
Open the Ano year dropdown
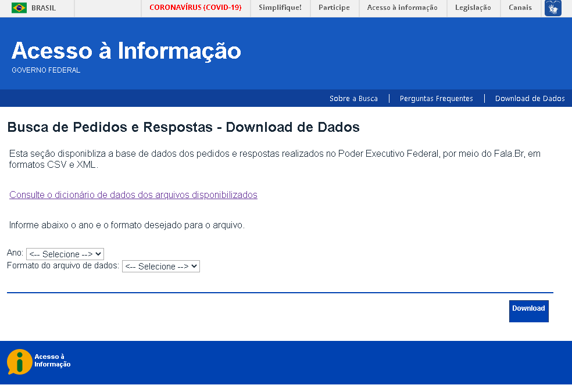(x=65, y=254)
